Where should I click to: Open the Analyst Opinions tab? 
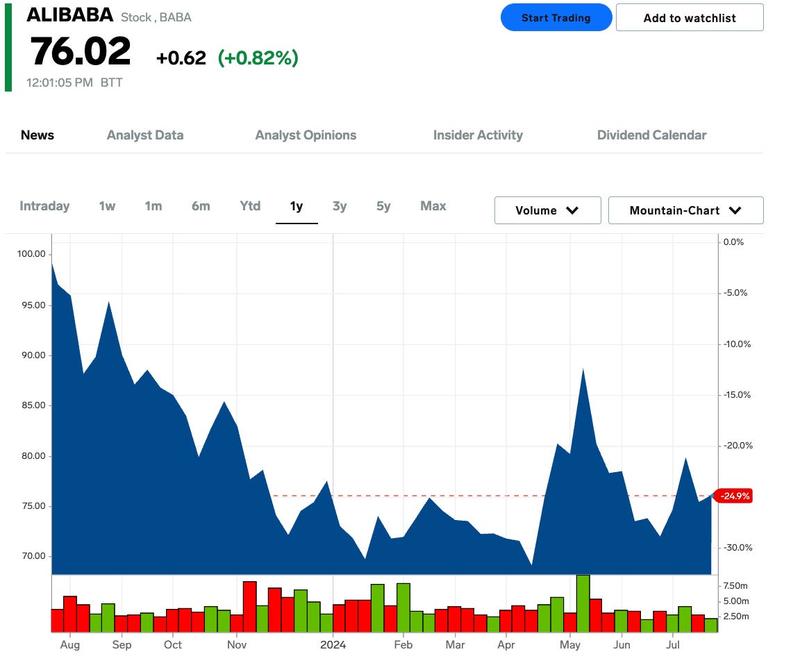pos(306,135)
